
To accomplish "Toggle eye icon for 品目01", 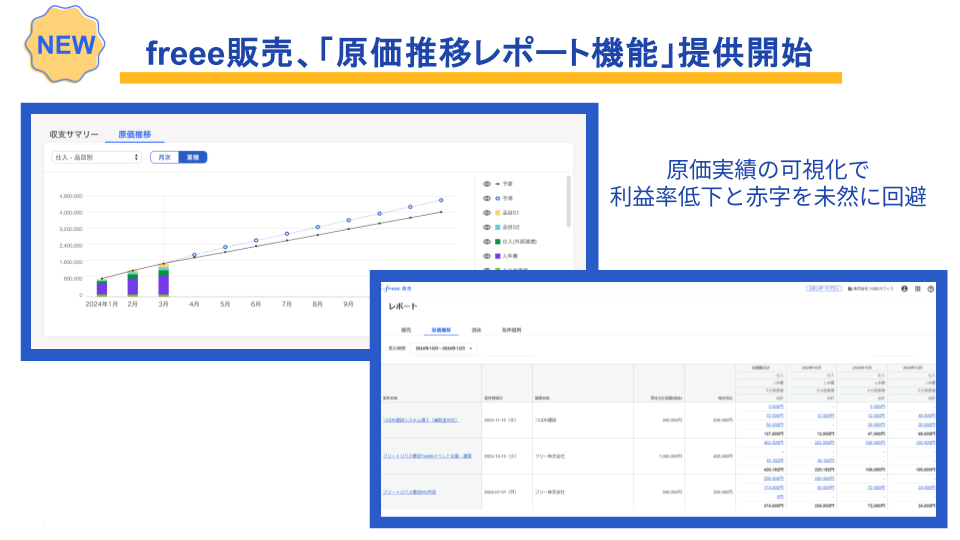I will [x=487, y=213].
